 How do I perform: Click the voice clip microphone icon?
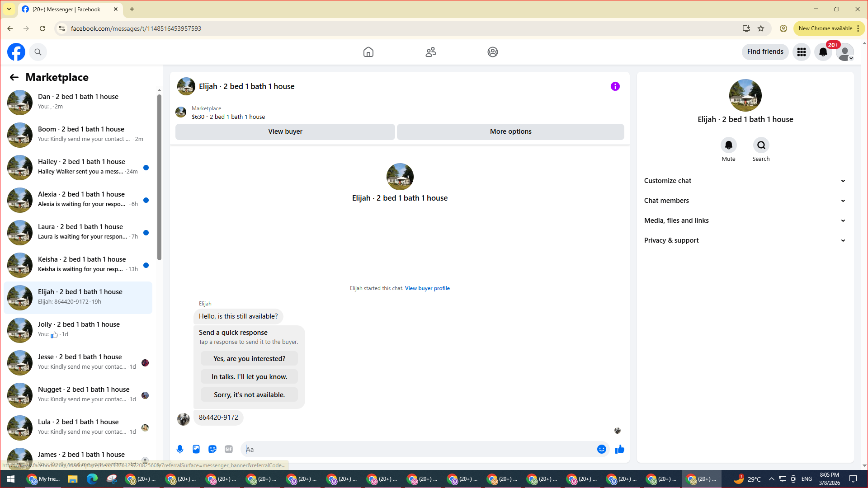pyautogui.click(x=180, y=449)
